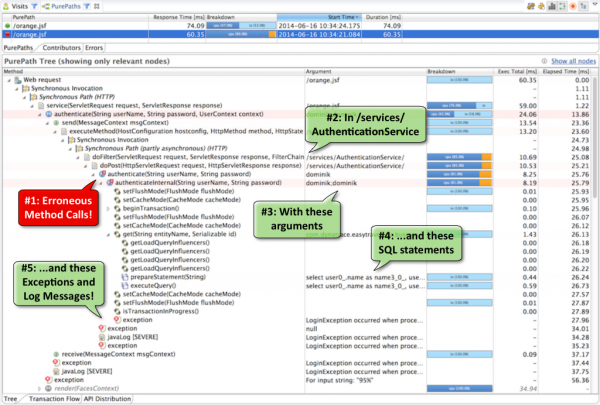This screenshot has width=600, height=405.
Task: Click the PurePaths share-like dashlet icon
Action: (46, 6)
